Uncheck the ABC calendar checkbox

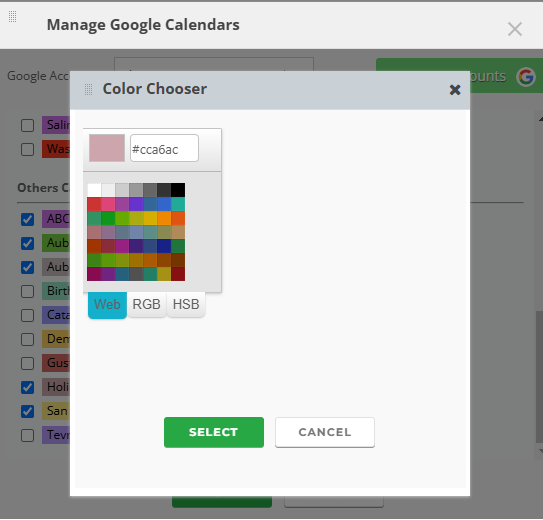27,219
